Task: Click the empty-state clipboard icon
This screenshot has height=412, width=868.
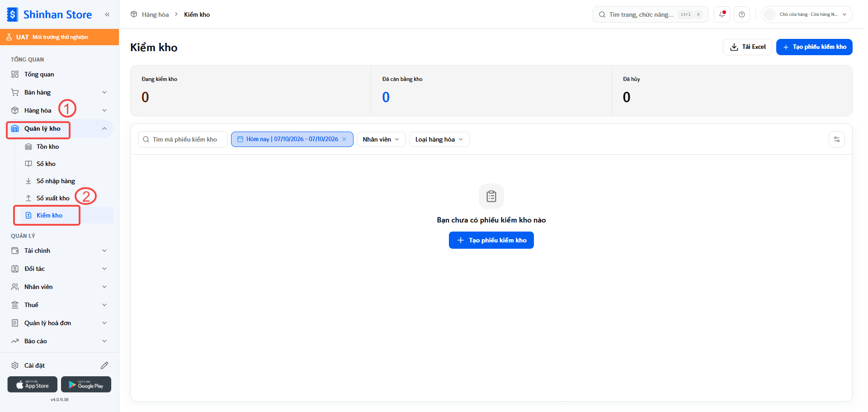Action: click(491, 196)
